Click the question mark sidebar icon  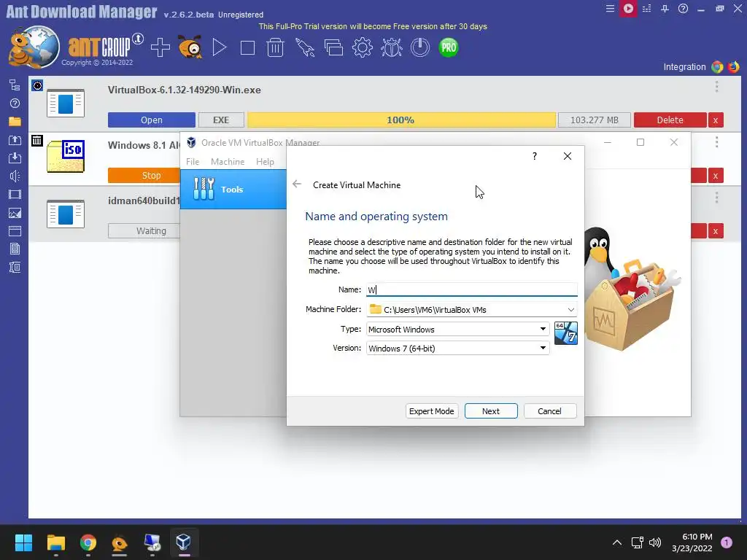(15, 104)
